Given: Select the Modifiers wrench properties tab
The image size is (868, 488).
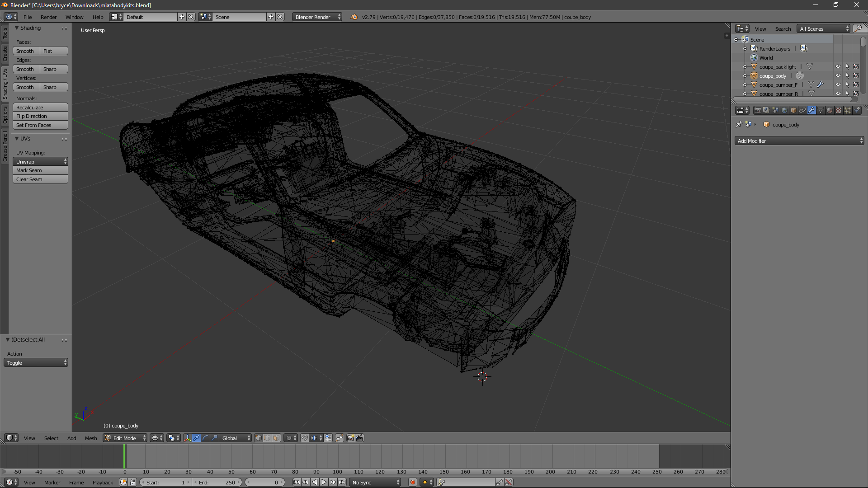Looking at the screenshot, I should pos(811,110).
